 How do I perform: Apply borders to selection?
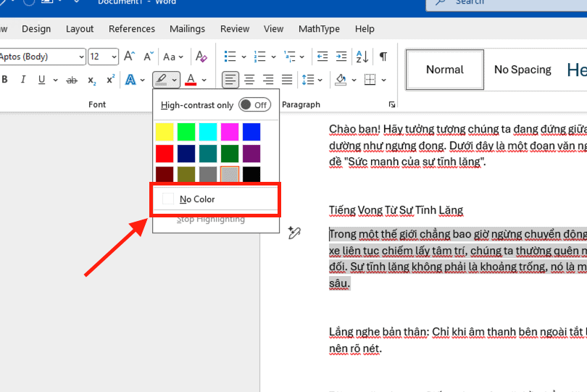pyautogui.click(x=370, y=80)
